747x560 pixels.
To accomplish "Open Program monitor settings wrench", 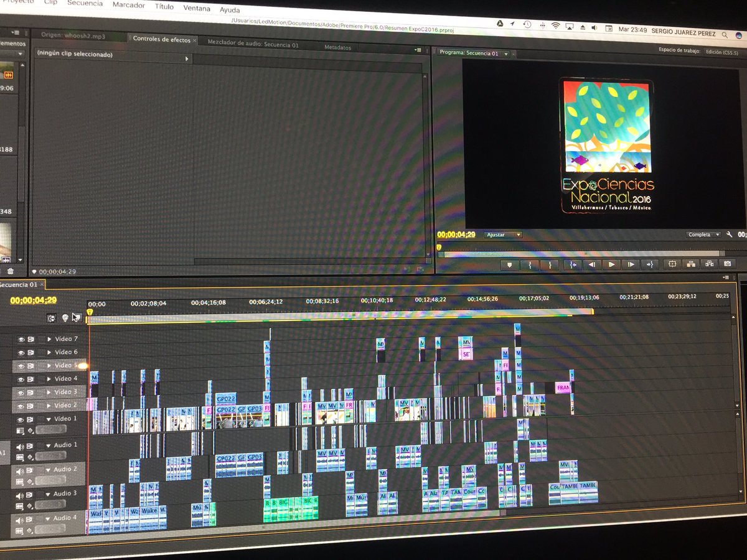I will pos(729,235).
